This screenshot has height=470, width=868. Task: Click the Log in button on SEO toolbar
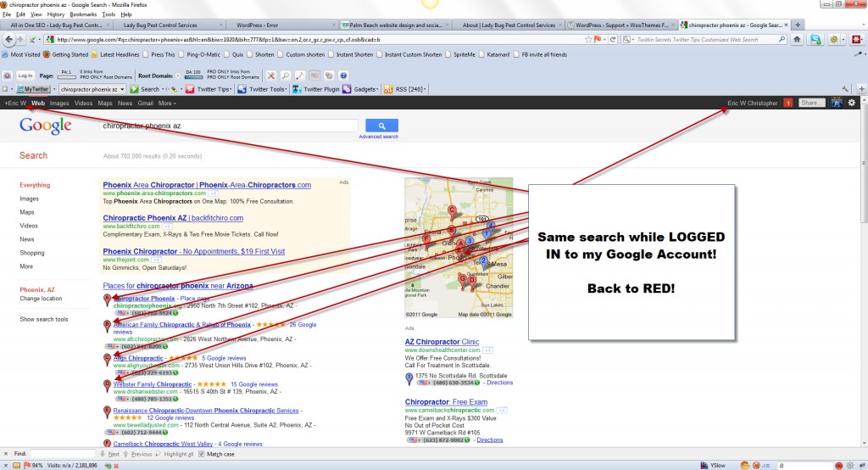click(25, 76)
